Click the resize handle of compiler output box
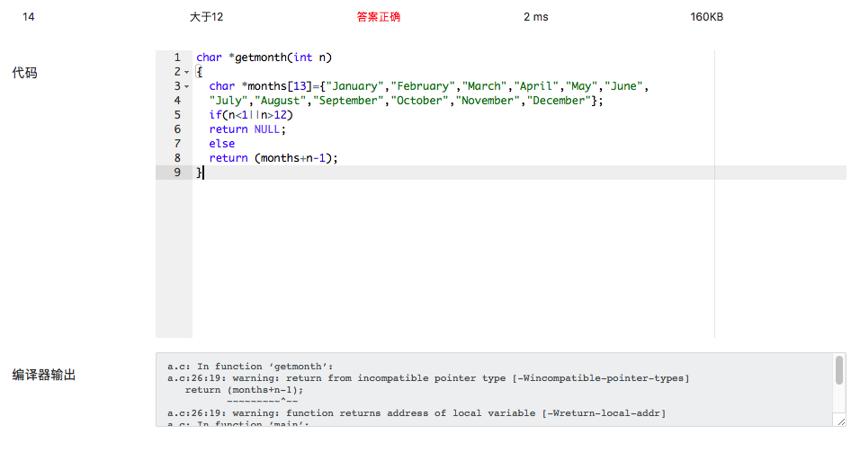 [x=841, y=421]
